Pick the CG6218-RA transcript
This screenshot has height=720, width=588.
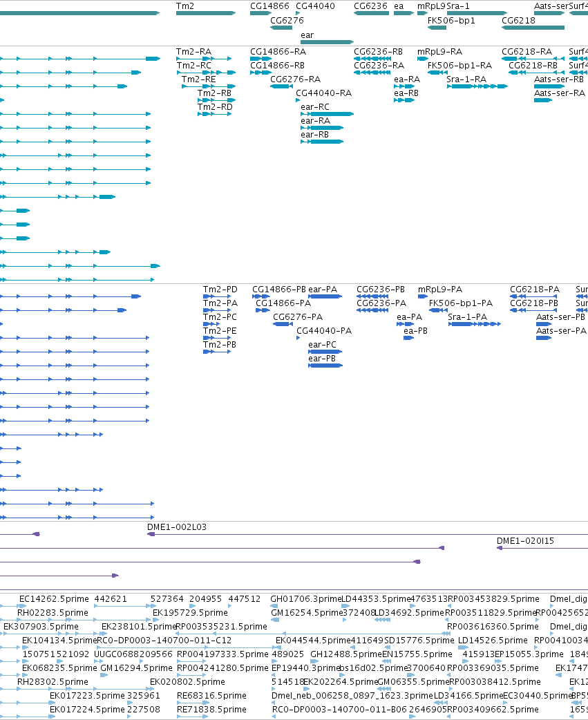tap(533, 59)
